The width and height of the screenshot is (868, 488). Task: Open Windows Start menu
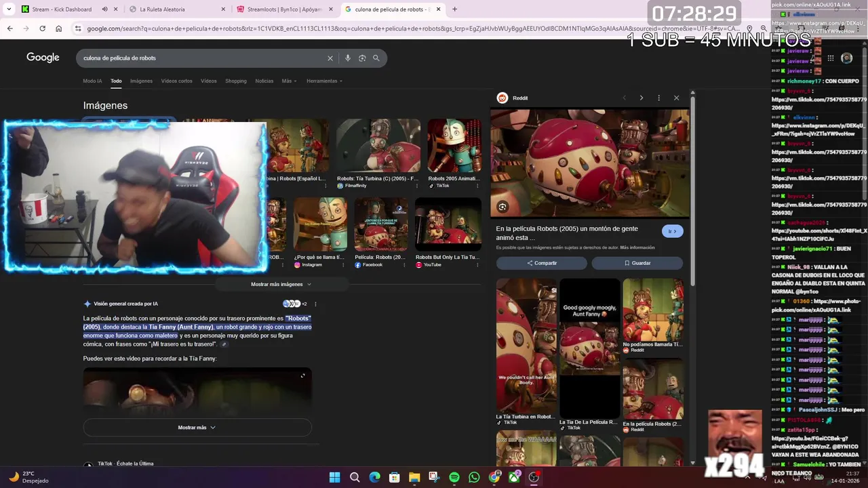[334, 477]
